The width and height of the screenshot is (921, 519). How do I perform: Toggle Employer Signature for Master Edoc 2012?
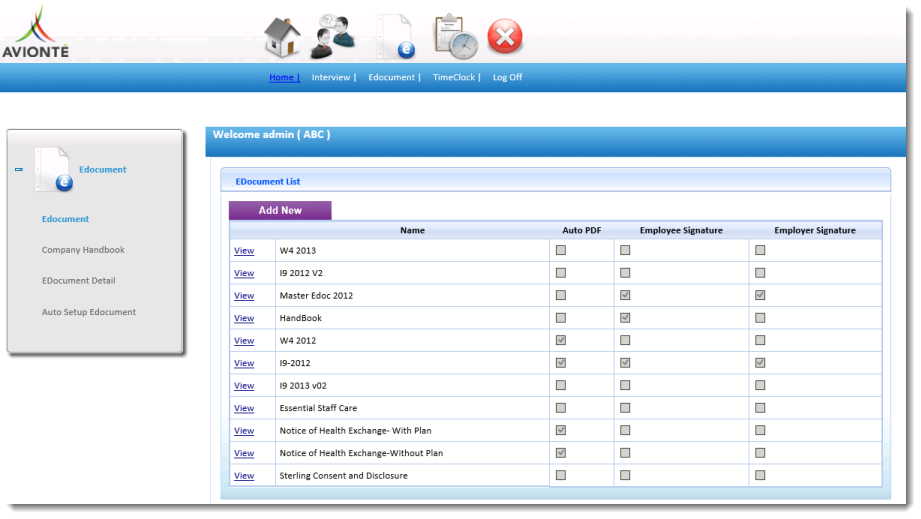tap(760, 295)
